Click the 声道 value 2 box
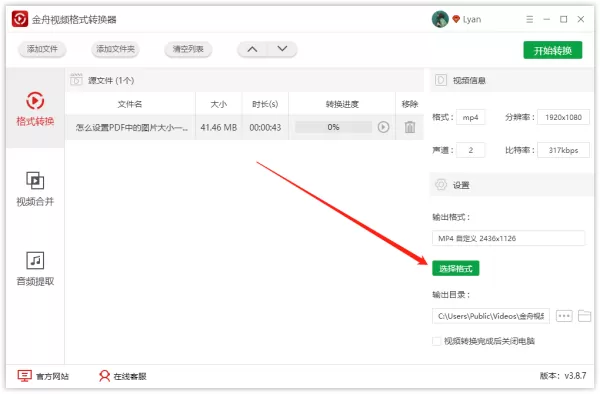Screen dimensions: 600x394 (470, 150)
